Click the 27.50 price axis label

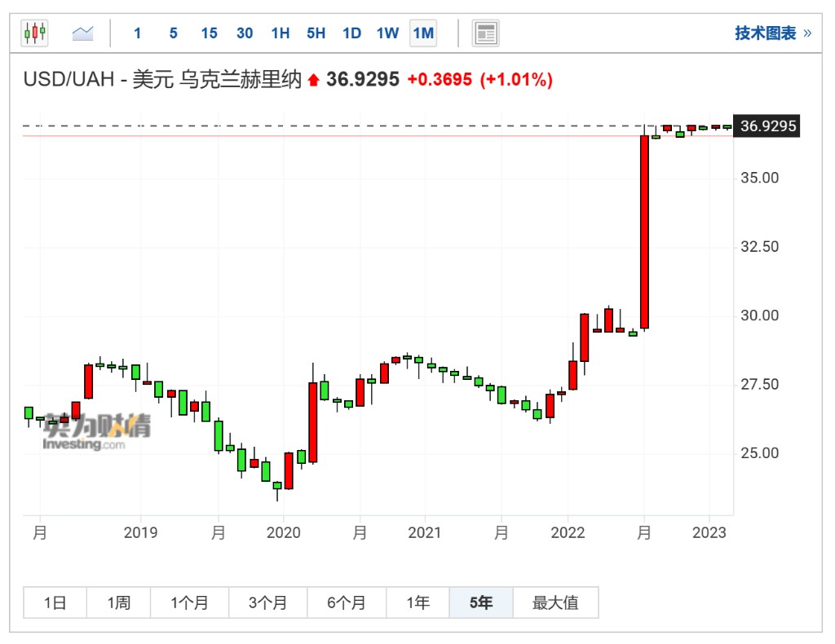pyautogui.click(x=760, y=384)
